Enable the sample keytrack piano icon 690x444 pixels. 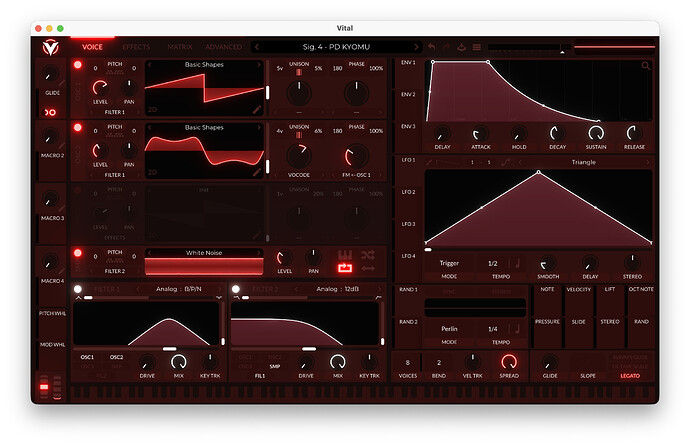[x=345, y=255]
